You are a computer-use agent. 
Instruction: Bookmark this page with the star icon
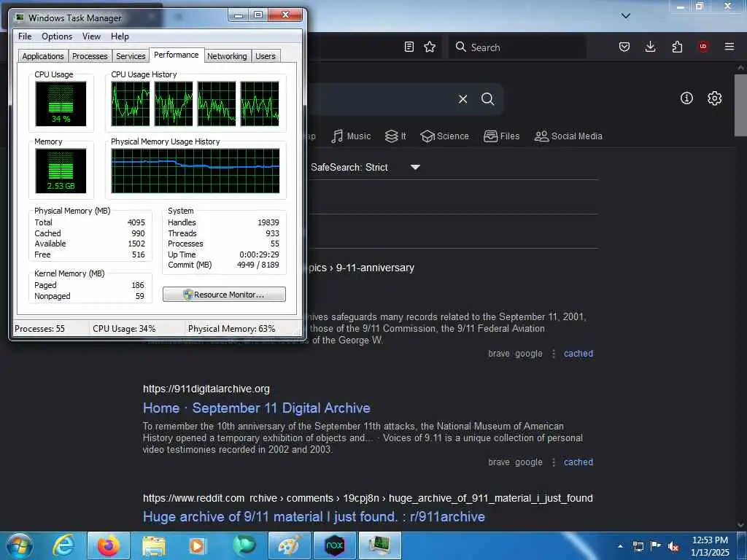[x=430, y=47]
